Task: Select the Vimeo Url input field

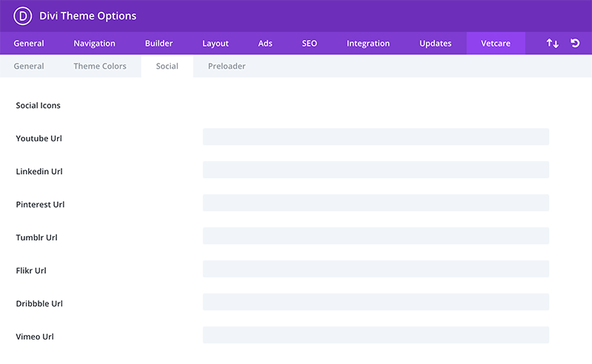Action: [x=376, y=335]
